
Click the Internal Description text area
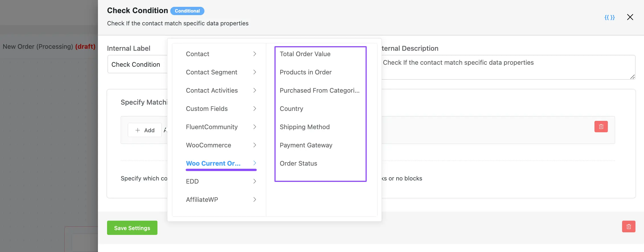(x=508, y=67)
